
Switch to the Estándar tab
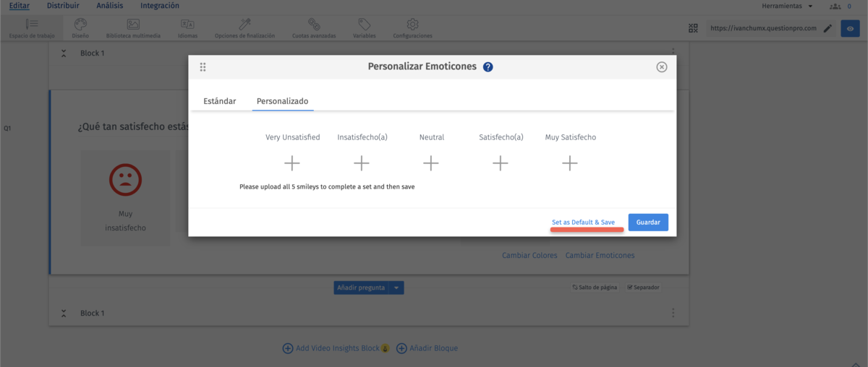click(219, 101)
